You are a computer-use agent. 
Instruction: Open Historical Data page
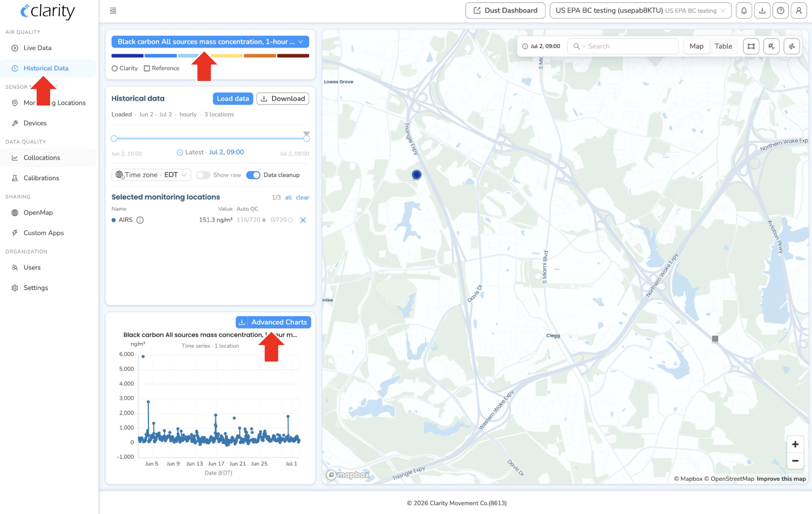[48, 68]
